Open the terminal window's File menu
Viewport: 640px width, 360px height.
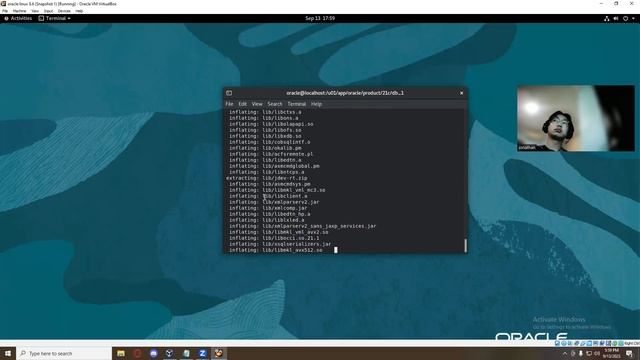point(229,104)
